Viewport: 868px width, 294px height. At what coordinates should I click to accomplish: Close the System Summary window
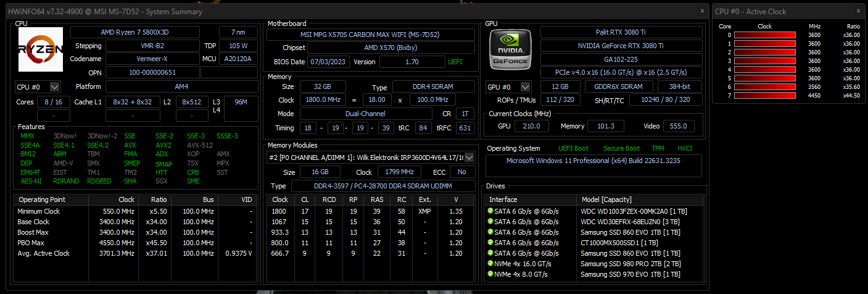point(702,10)
